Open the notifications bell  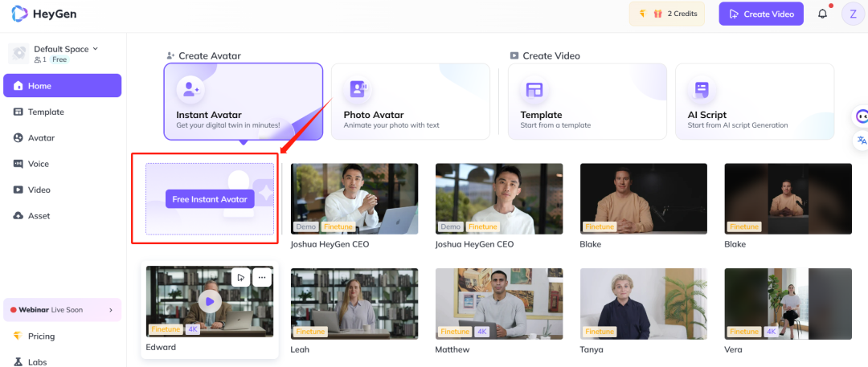(823, 14)
